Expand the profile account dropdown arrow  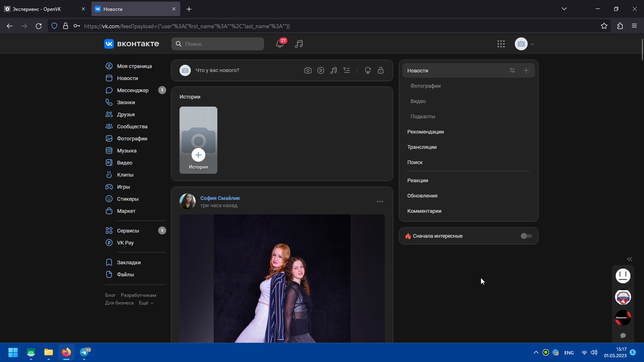click(x=533, y=44)
